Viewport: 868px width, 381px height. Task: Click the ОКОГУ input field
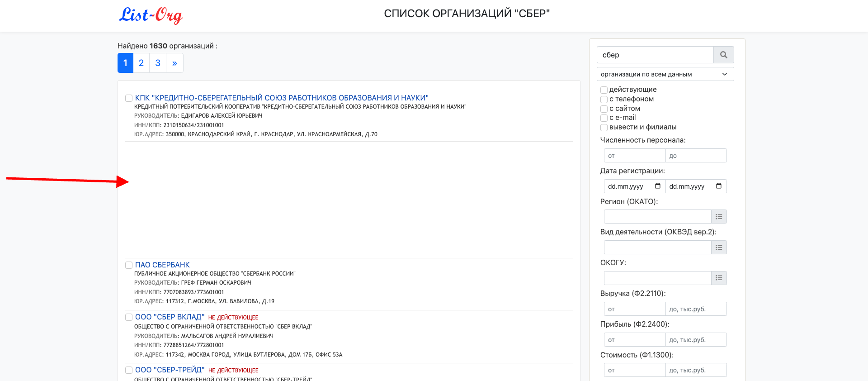(x=658, y=278)
